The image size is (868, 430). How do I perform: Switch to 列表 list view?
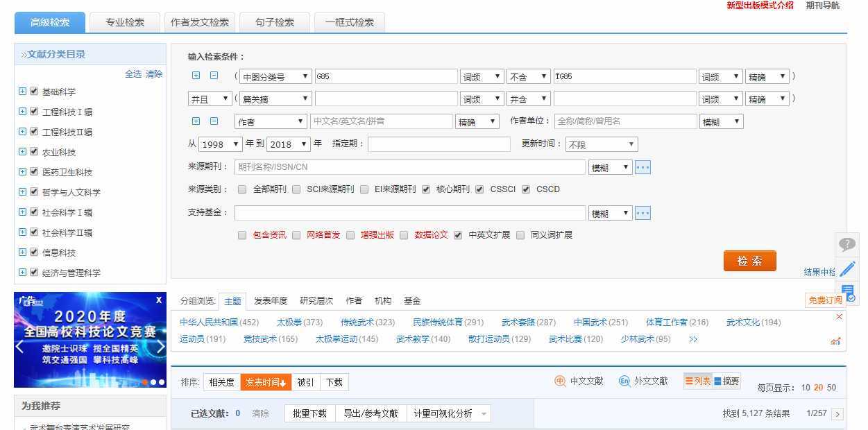pos(697,381)
